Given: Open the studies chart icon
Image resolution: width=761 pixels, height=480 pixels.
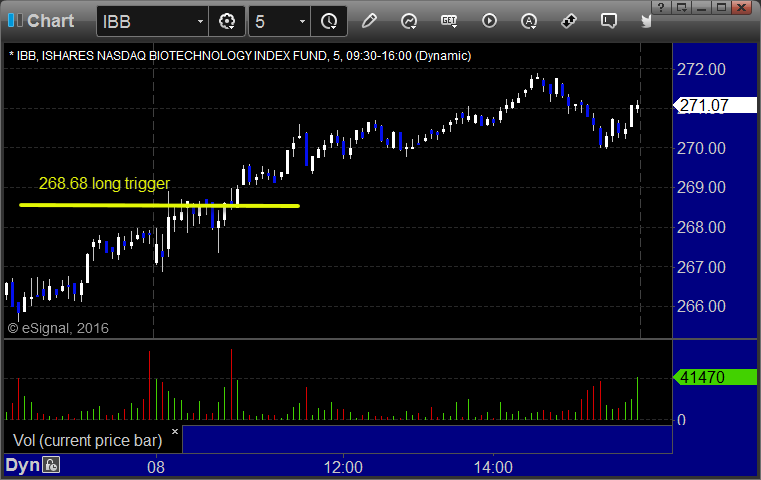Looking at the screenshot, I should point(409,21).
